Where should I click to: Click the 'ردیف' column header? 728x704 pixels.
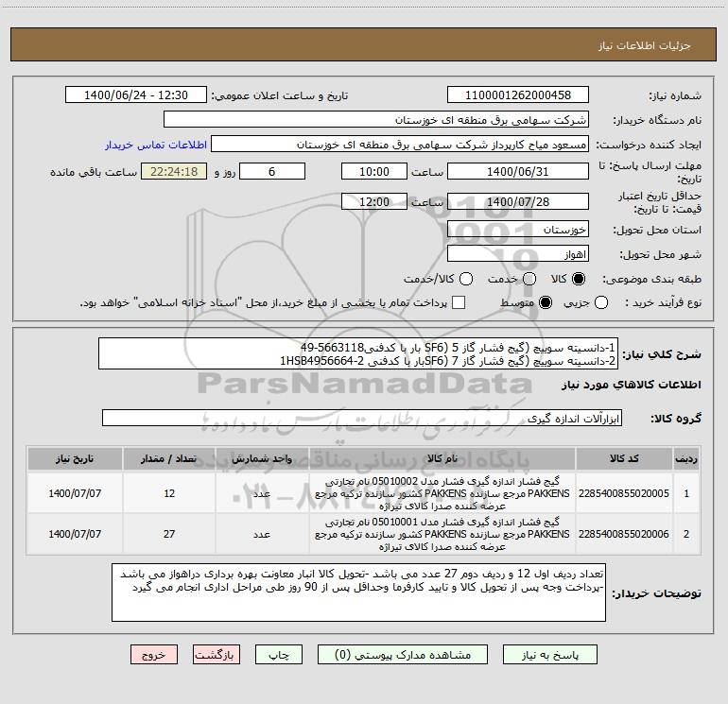point(686,458)
